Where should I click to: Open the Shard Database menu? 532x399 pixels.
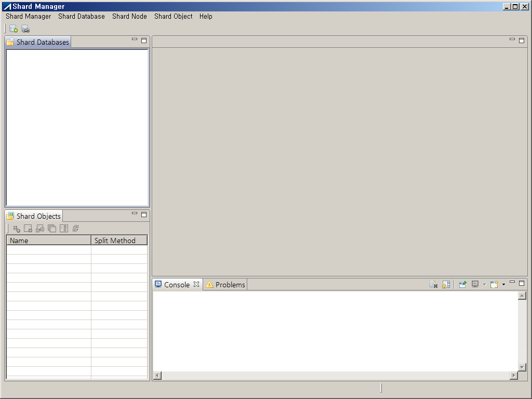[82, 16]
